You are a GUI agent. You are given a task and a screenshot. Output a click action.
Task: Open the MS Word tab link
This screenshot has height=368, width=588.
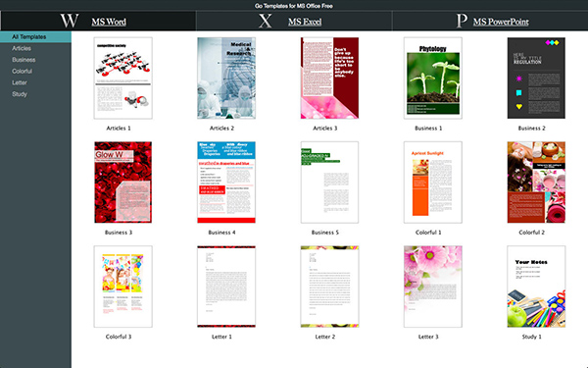point(109,22)
